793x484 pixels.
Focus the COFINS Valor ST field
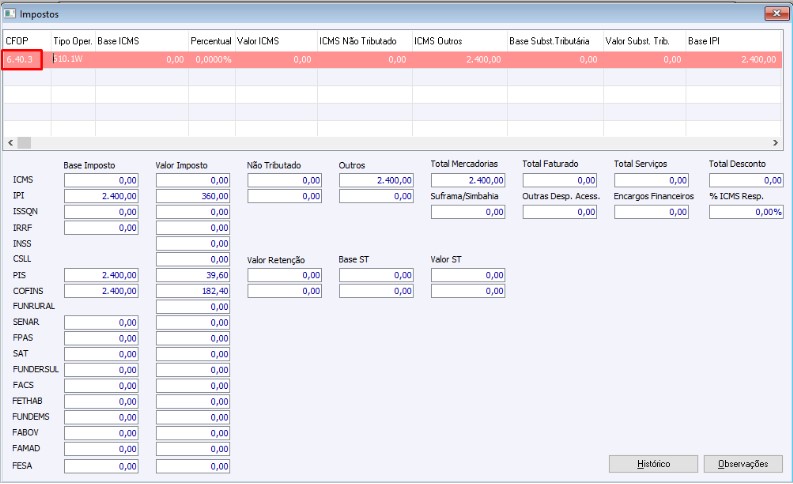(468, 291)
